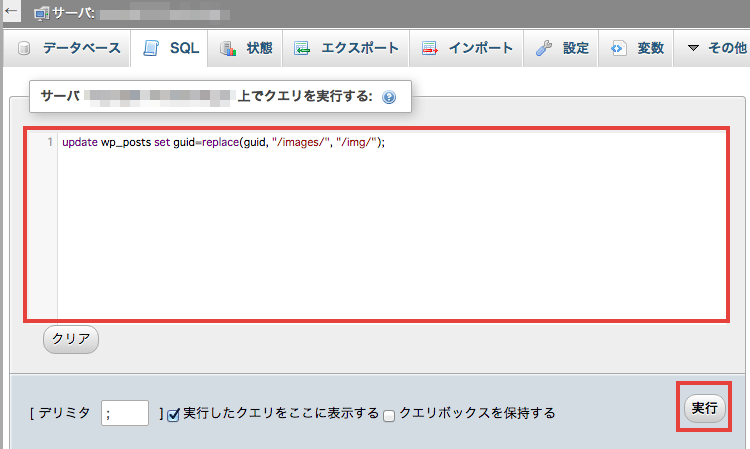Click the update wp_posts query line

(x=223, y=142)
